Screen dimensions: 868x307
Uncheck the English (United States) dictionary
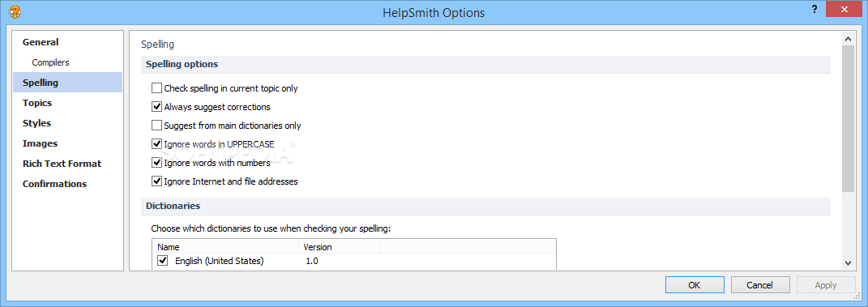[x=163, y=261]
